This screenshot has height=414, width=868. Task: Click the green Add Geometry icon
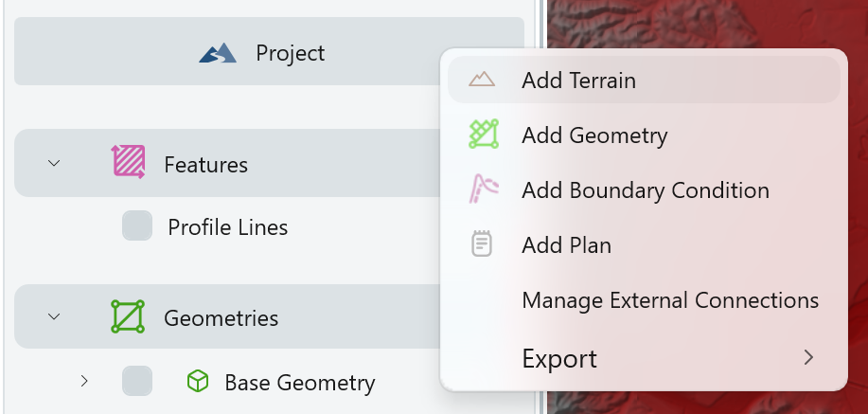coord(483,135)
